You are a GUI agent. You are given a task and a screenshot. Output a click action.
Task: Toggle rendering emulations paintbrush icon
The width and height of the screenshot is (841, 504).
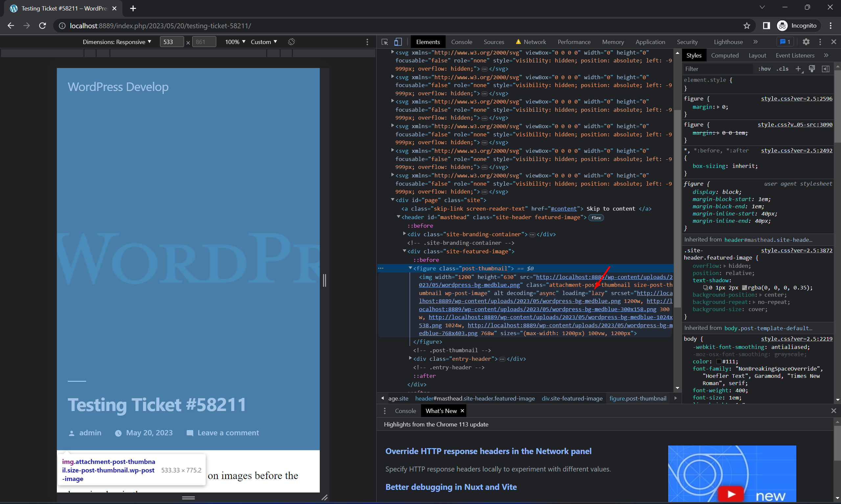(812, 69)
